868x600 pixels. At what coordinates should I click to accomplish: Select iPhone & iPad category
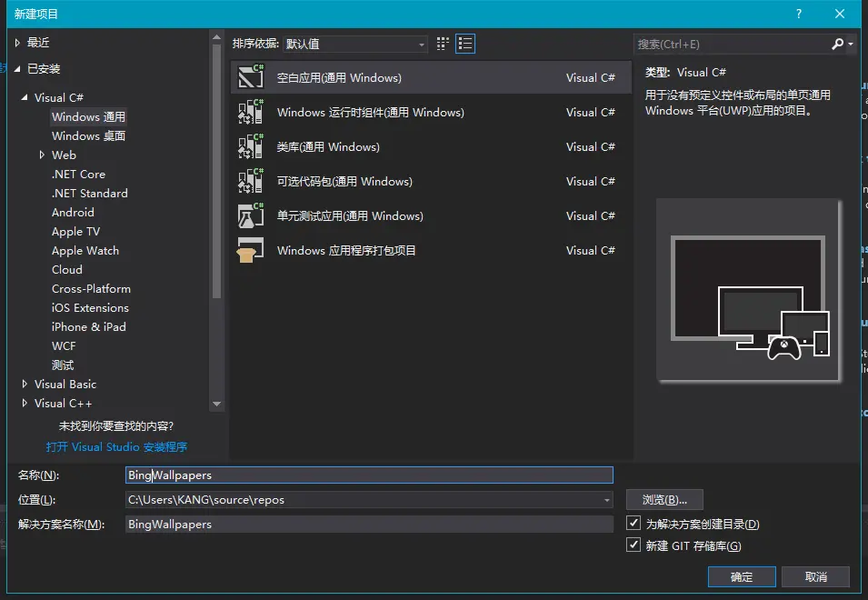(x=88, y=327)
